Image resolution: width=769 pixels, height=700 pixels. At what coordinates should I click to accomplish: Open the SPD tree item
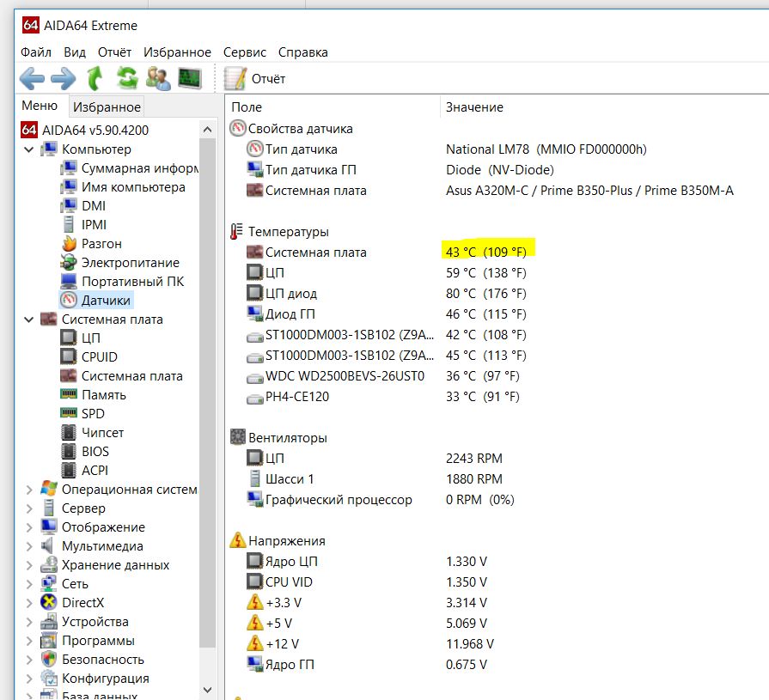[x=82, y=414]
